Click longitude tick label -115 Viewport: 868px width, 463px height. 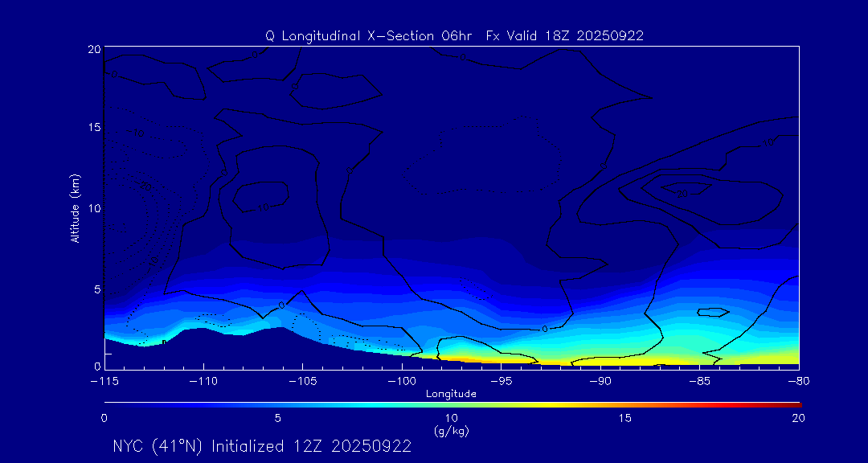pyautogui.click(x=104, y=382)
